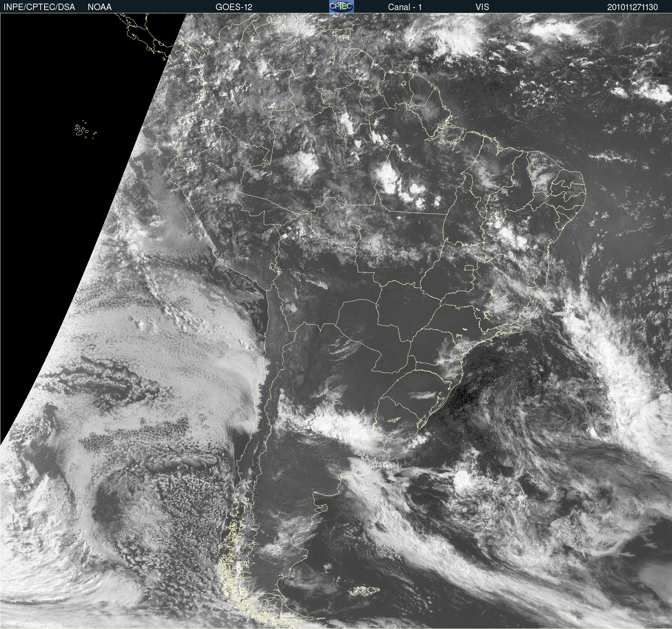Select the INPE/CPTEC/DSA header text

tap(39, 7)
